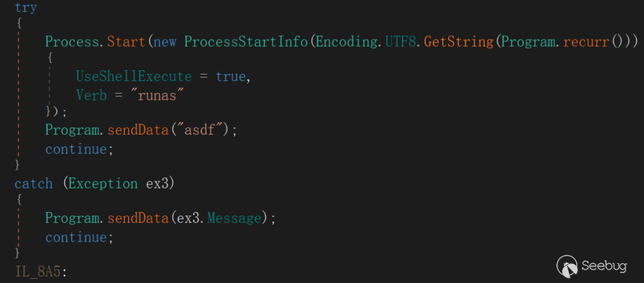Click the ex3.Message property
Viewport: 644px width, 283px height.
pyautogui.click(x=219, y=218)
